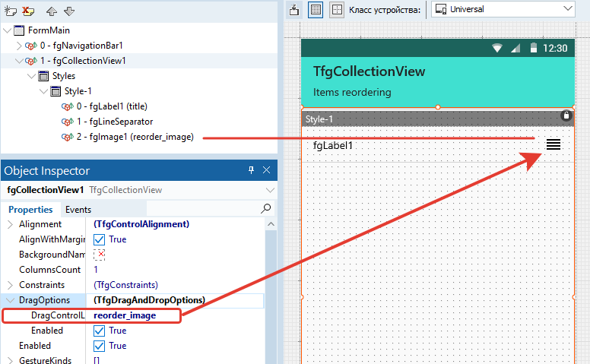Click the reorder hamburger image in designer
This screenshot has height=364, width=590.
(554, 144)
